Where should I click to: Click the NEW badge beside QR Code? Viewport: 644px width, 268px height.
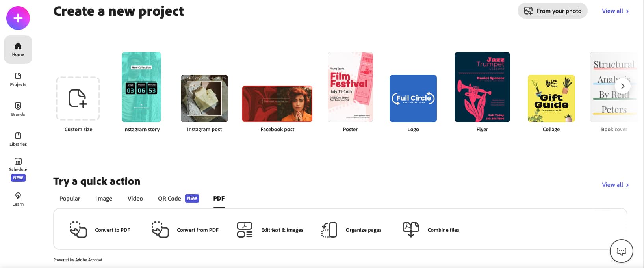tap(192, 198)
